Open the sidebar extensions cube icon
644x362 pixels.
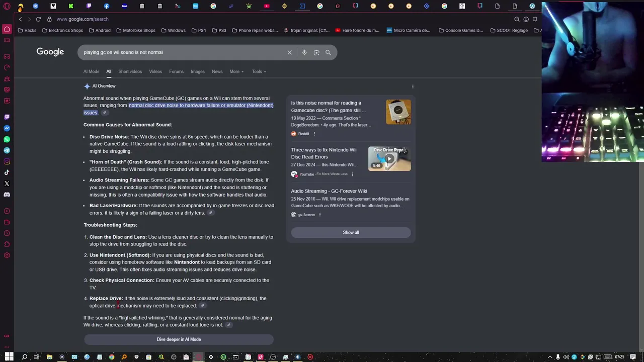coord(7,244)
